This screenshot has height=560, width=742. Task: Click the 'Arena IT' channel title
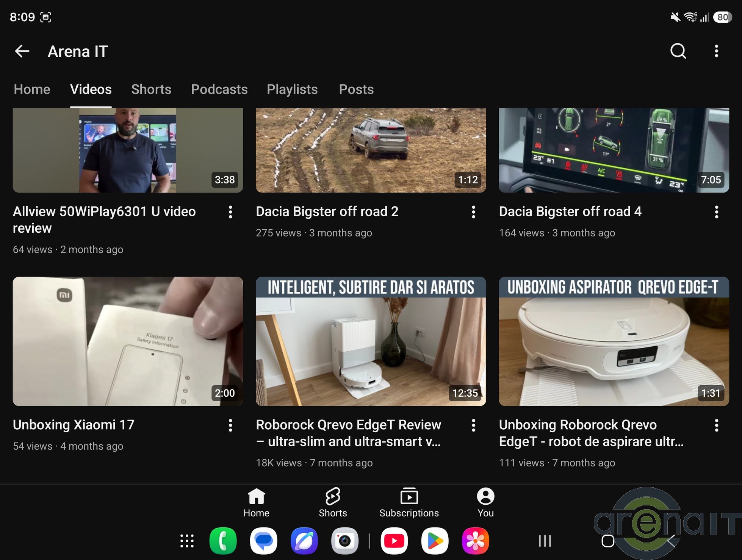[78, 51]
